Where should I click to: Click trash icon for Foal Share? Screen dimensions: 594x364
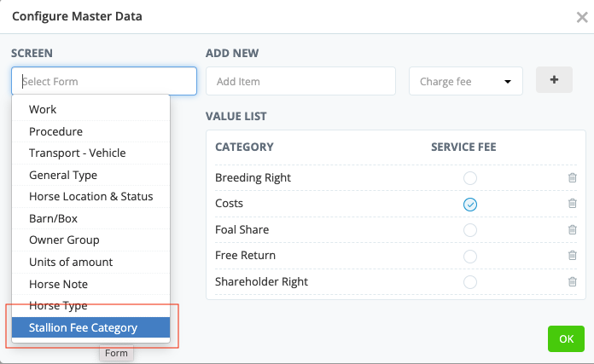572,229
